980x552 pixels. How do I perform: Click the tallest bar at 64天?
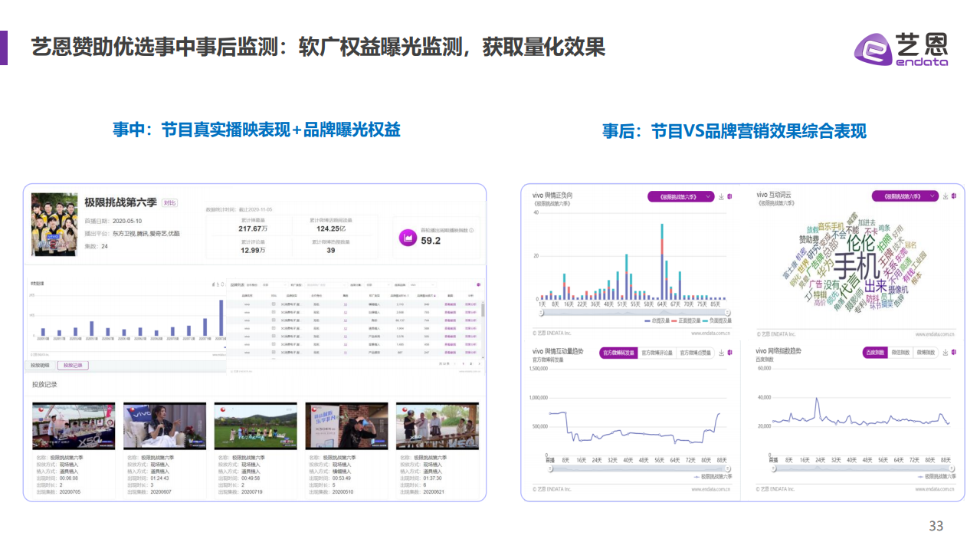662,261
